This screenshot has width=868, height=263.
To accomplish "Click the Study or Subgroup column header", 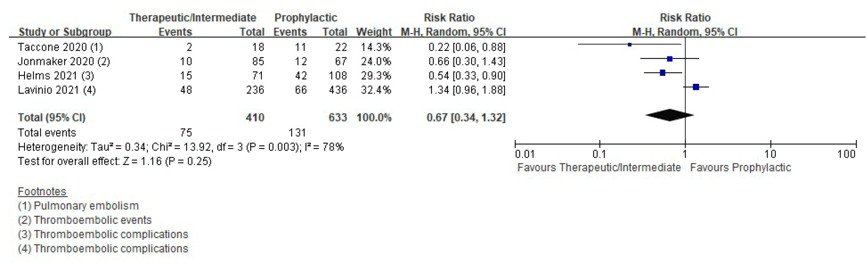I will tap(65, 32).
